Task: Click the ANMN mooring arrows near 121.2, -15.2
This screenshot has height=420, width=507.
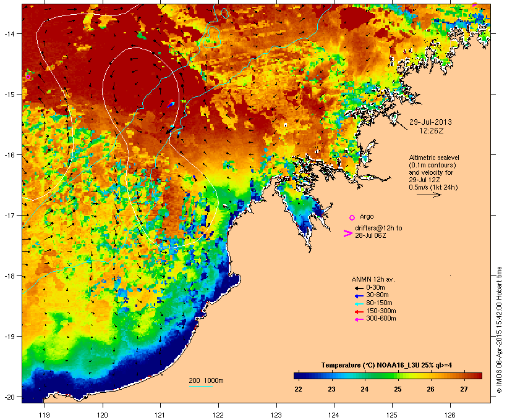Action: 171,104
